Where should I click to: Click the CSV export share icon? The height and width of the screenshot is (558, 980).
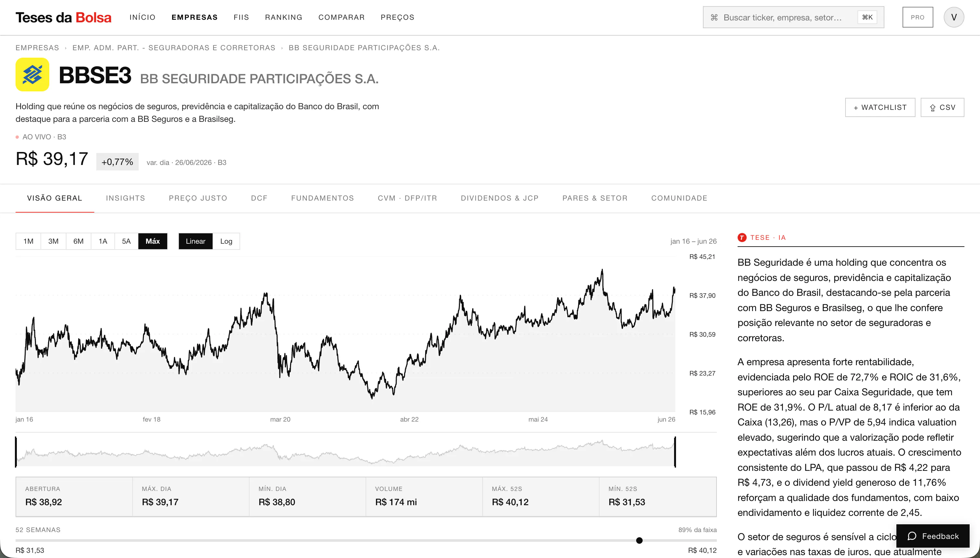(932, 108)
